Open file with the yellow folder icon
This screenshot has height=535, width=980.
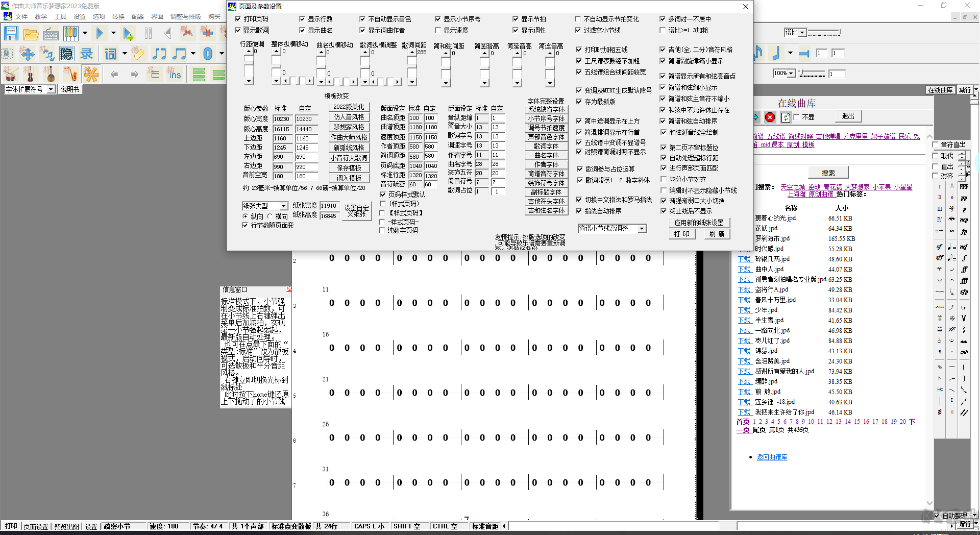[x=31, y=34]
